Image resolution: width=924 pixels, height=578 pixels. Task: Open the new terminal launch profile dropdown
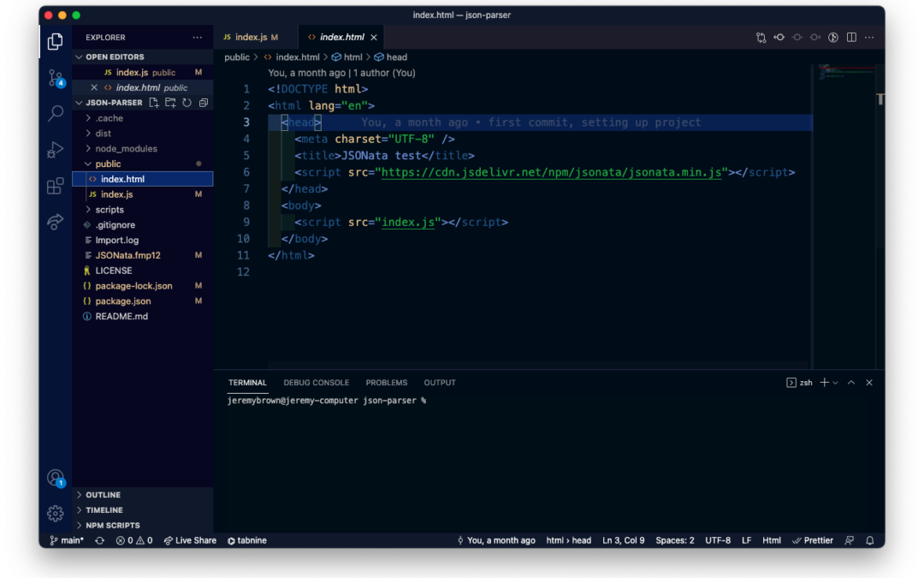click(835, 383)
